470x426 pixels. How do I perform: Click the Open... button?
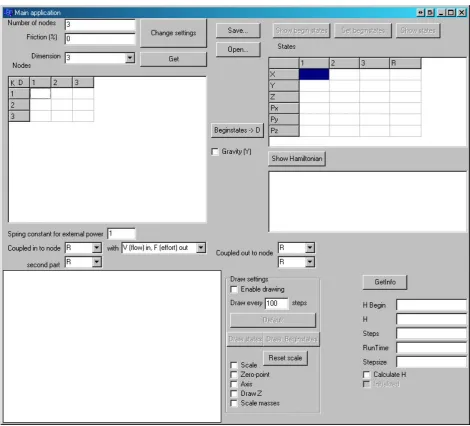(x=238, y=50)
